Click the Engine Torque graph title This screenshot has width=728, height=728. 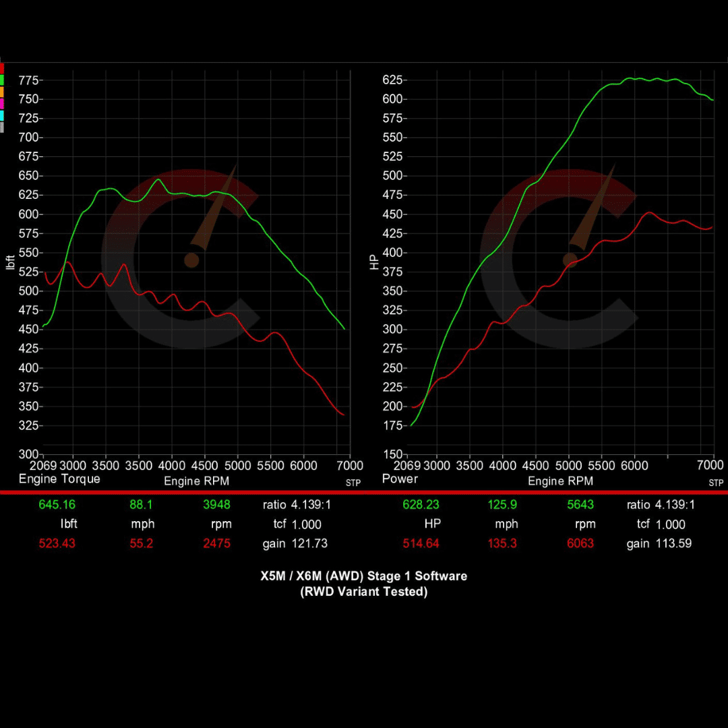pyautogui.click(x=59, y=479)
